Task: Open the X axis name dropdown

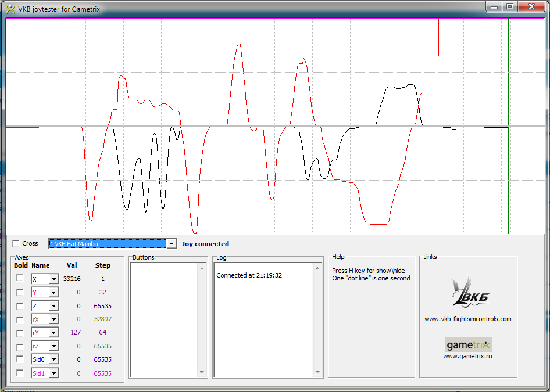Action: [53, 279]
